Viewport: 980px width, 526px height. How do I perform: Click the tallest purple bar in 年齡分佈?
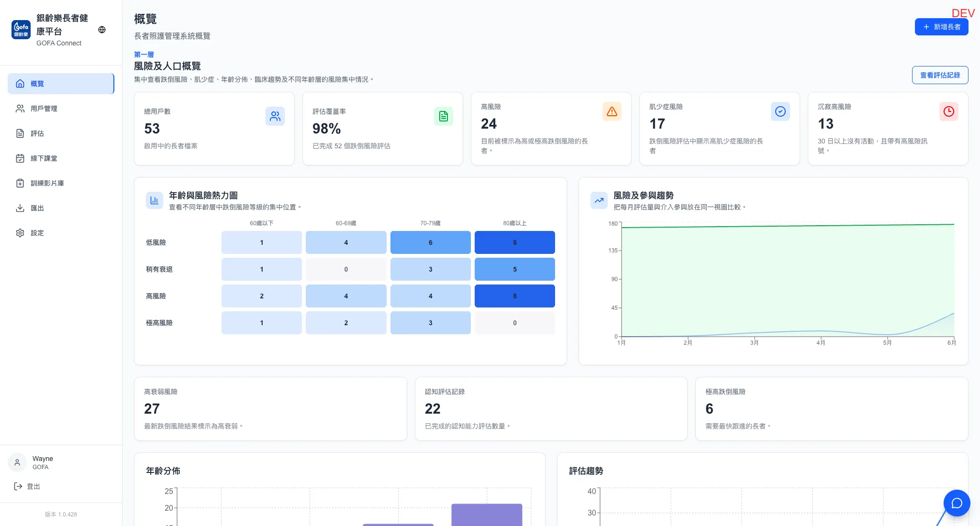click(487, 515)
